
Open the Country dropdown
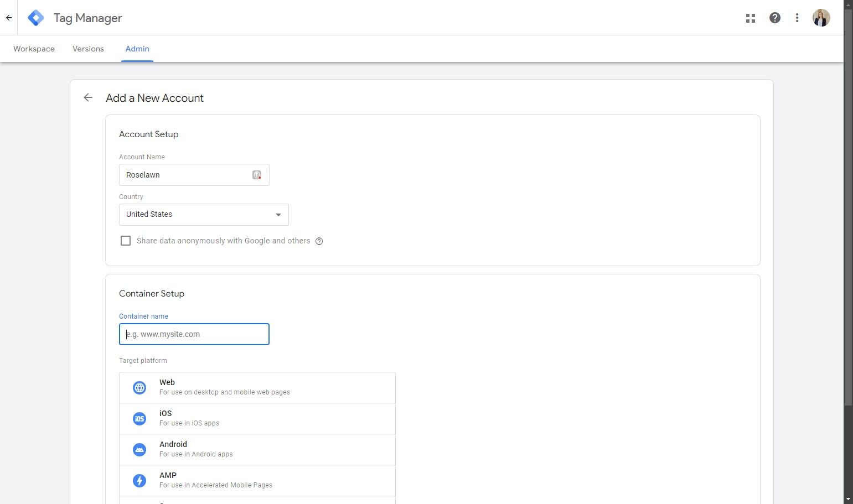pos(204,215)
